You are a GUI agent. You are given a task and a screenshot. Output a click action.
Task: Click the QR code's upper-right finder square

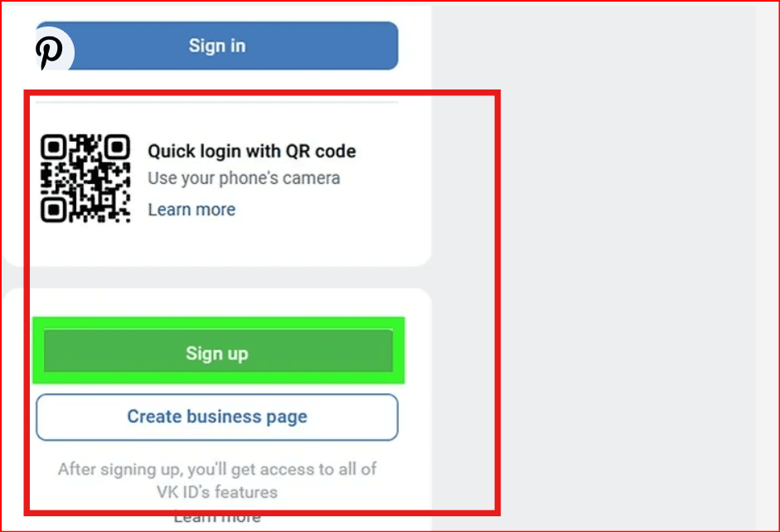(x=118, y=147)
